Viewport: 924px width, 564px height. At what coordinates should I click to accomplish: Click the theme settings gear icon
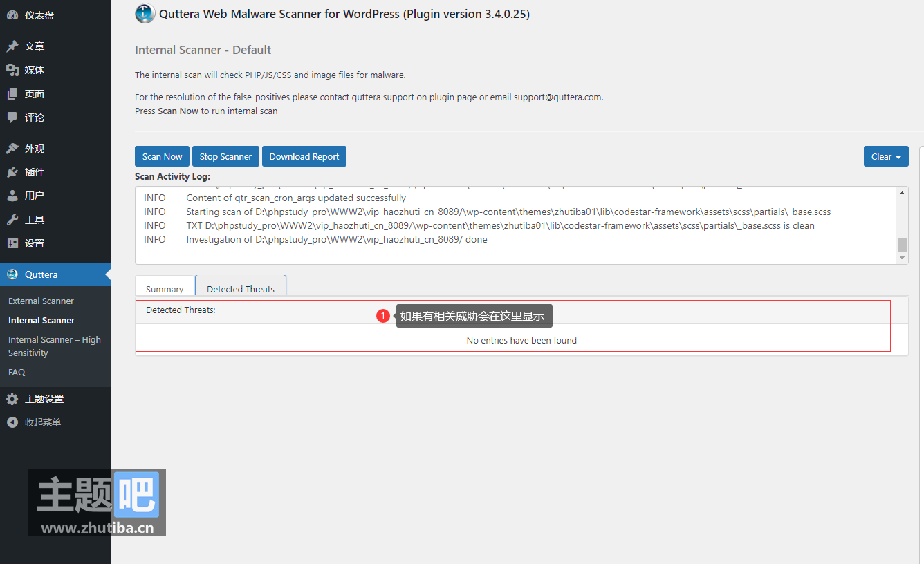coord(12,399)
